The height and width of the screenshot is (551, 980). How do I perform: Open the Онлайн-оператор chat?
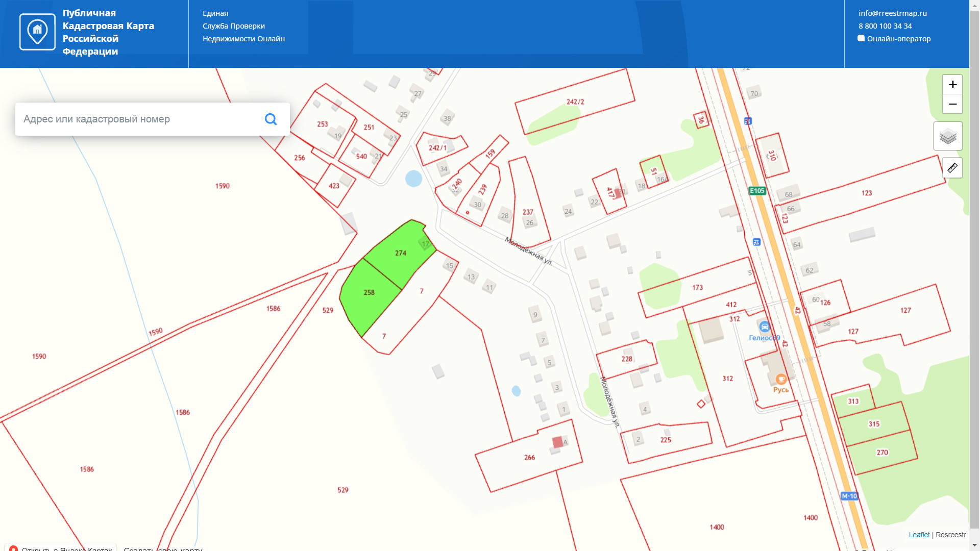[898, 39]
